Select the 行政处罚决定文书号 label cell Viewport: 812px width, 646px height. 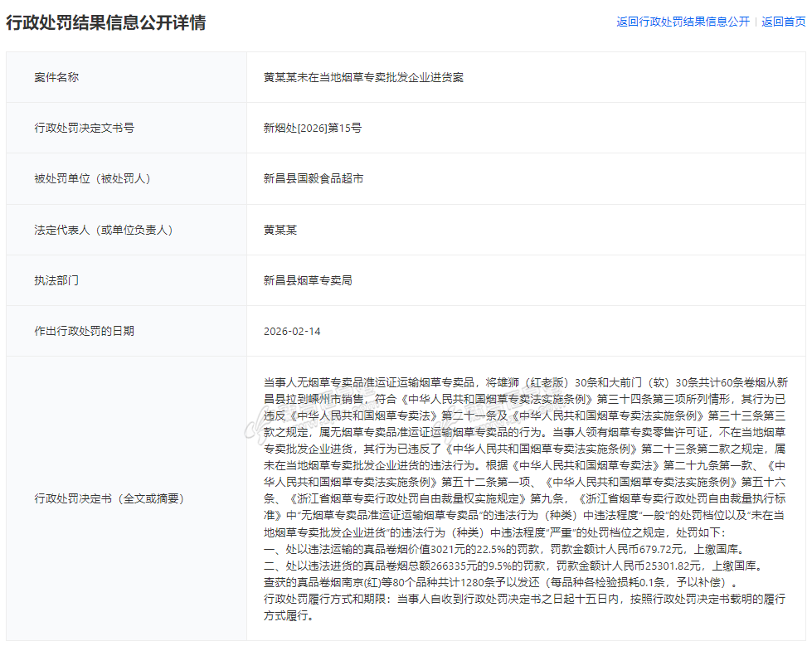pos(84,128)
